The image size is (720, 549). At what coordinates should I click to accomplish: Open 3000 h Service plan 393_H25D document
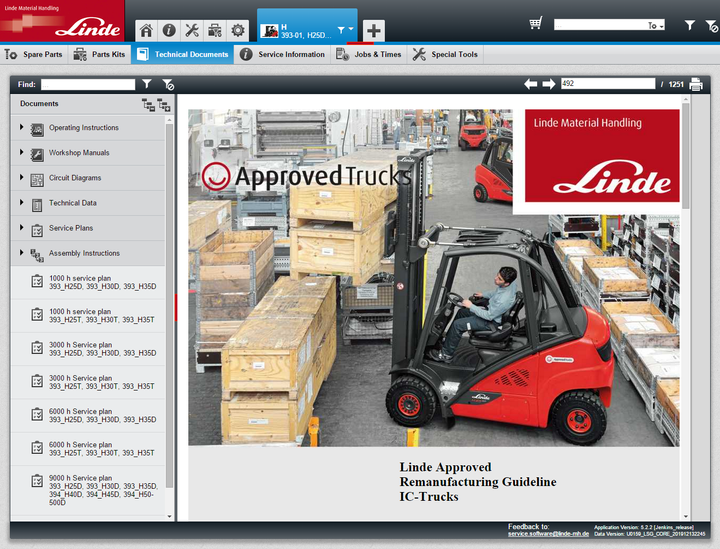click(x=88, y=349)
